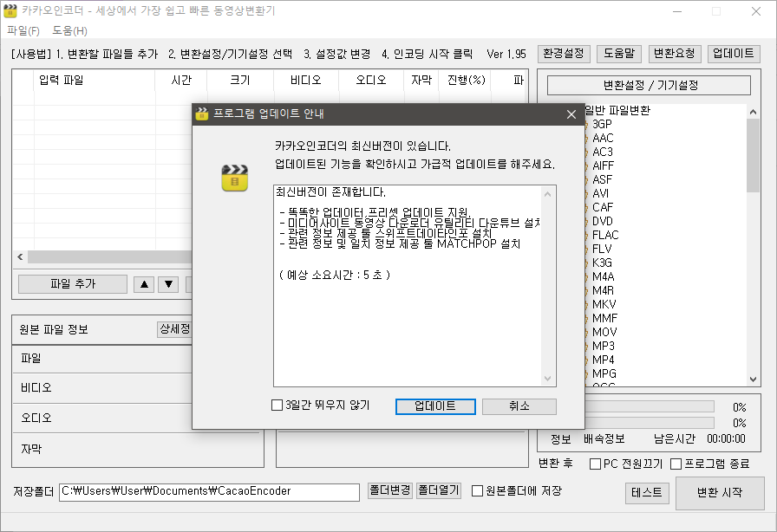Open 환경설정 settings button
The image size is (777, 532).
(564, 54)
